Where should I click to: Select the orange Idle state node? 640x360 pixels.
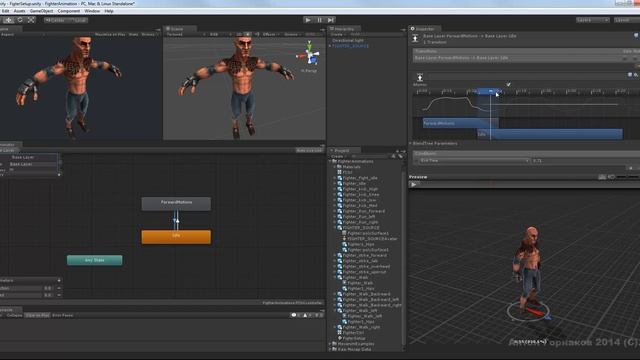click(176, 237)
